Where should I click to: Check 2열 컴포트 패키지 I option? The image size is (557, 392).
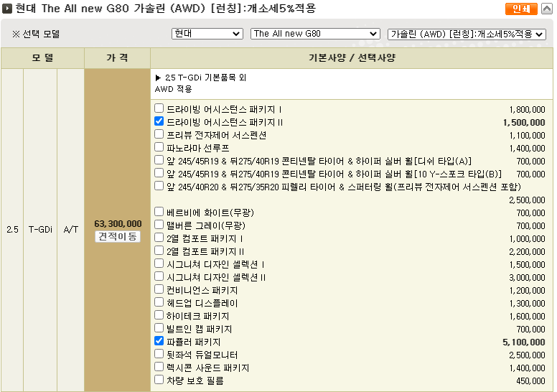159,238
